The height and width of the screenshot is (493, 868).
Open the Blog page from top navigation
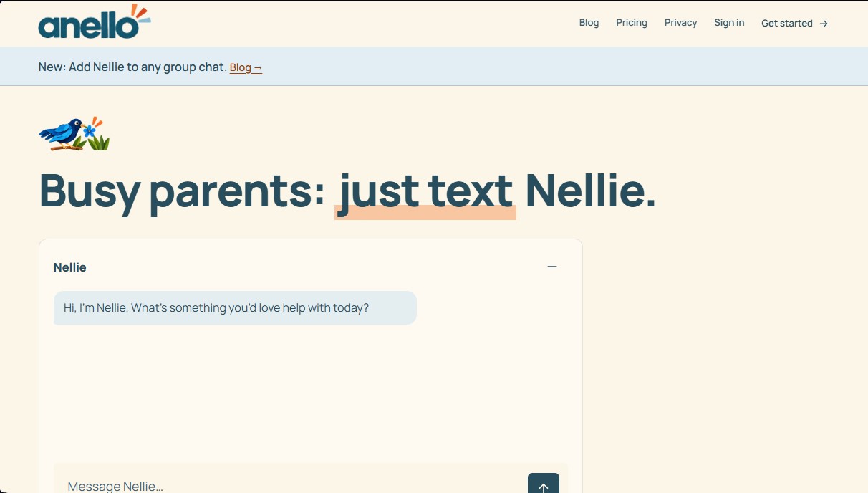coord(589,23)
